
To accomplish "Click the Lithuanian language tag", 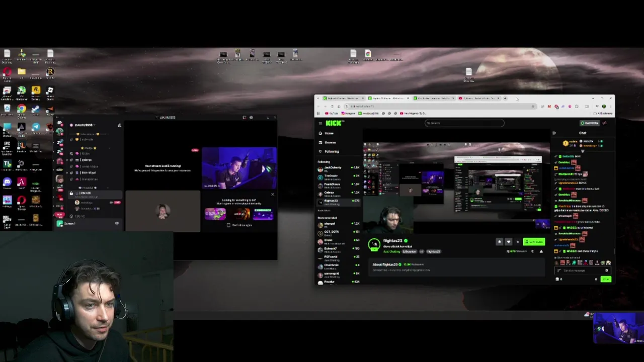I will click(410, 251).
